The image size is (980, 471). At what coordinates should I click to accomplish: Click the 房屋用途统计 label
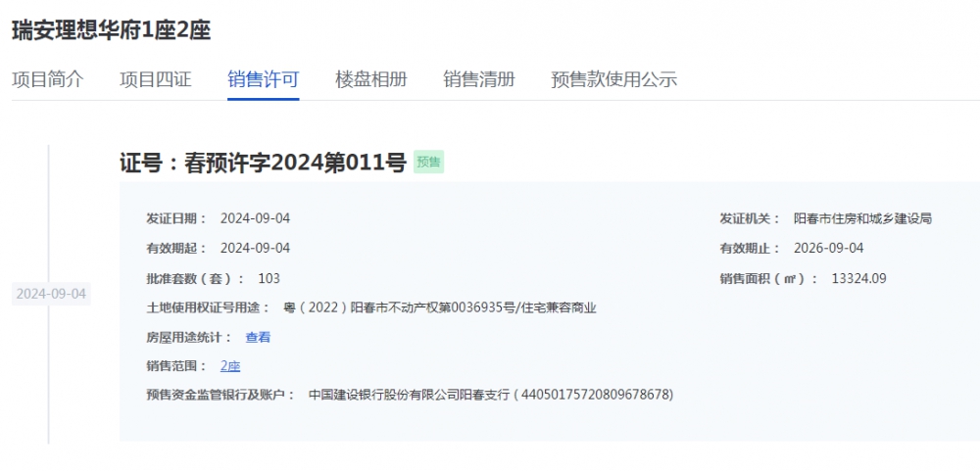pyautogui.click(x=189, y=337)
